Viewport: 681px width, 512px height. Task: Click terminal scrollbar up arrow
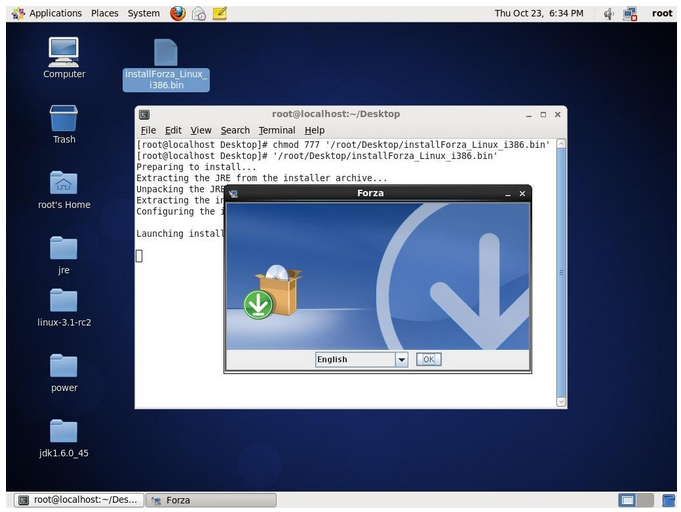pyautogui.click(x=561, y=144)
